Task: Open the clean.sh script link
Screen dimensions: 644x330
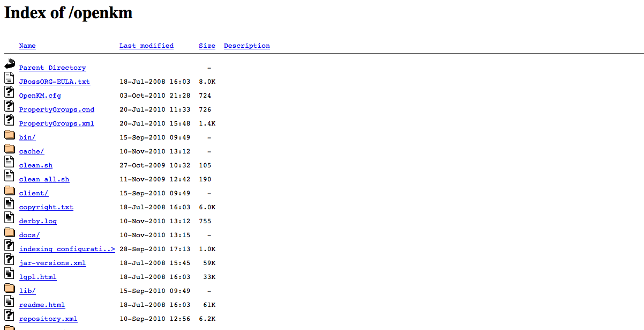Action: point(36,165)
